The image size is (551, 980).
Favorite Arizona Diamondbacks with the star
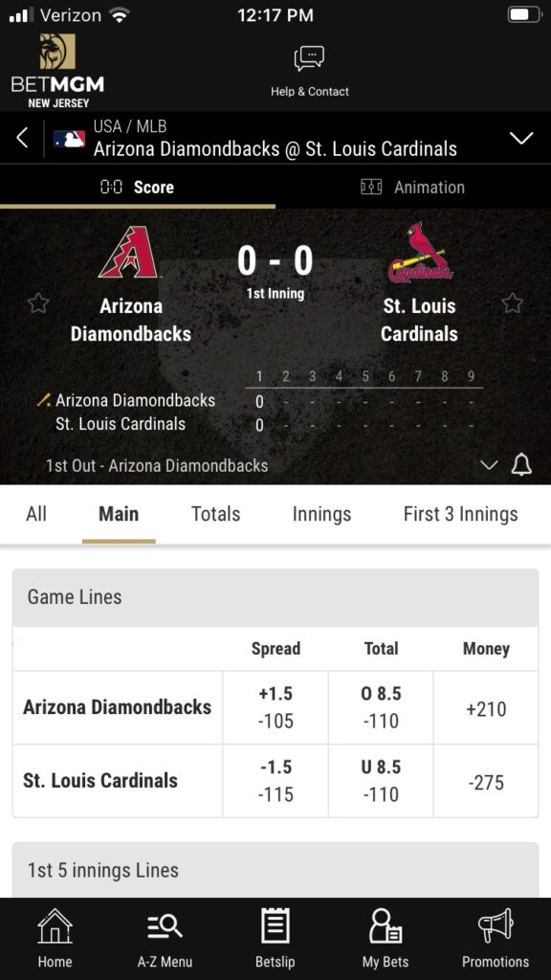coord(38,303)
